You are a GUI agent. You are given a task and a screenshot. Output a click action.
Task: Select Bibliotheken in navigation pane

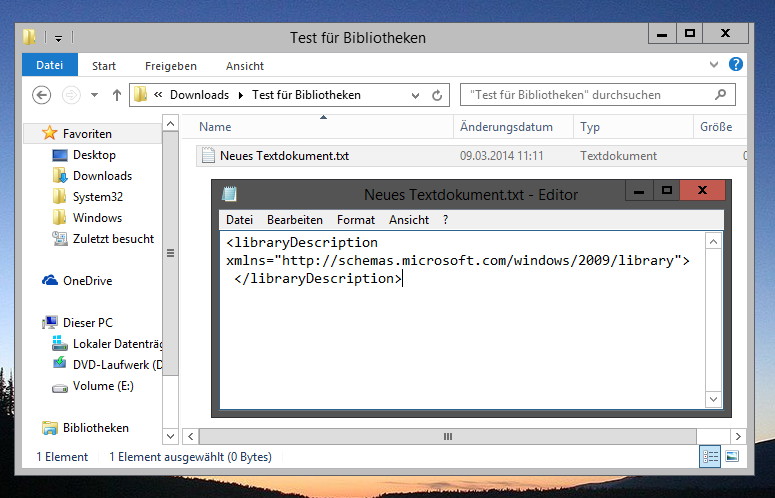point(95,428)
